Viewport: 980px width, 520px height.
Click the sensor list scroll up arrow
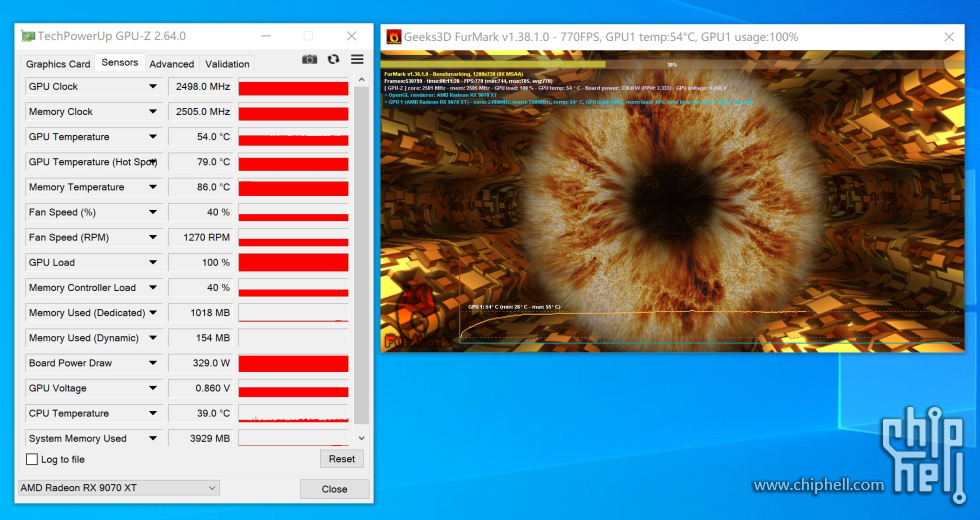[x=361, y=80]
